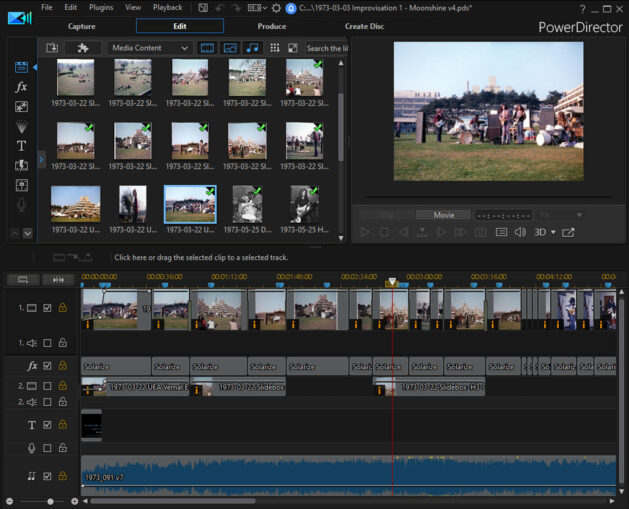629x509 pixels.
Task: Expand the library side panel arrow
Action: (41, 160)
